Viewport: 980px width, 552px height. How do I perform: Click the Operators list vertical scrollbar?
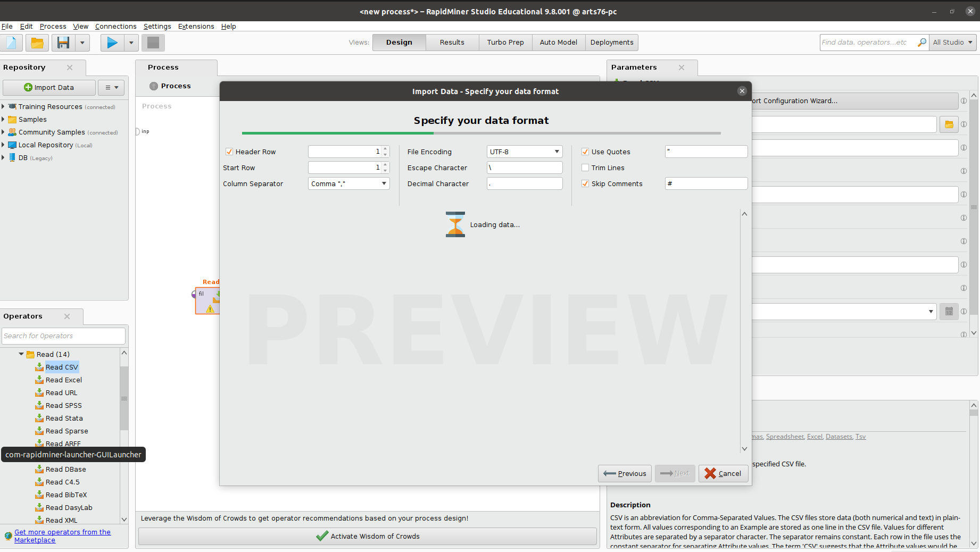click(124, 398)
